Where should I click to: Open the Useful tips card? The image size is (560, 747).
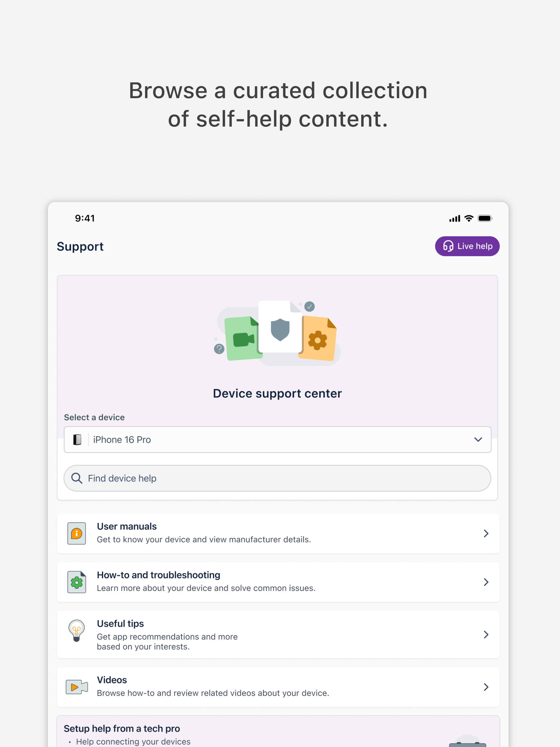[x=277, y=634]
